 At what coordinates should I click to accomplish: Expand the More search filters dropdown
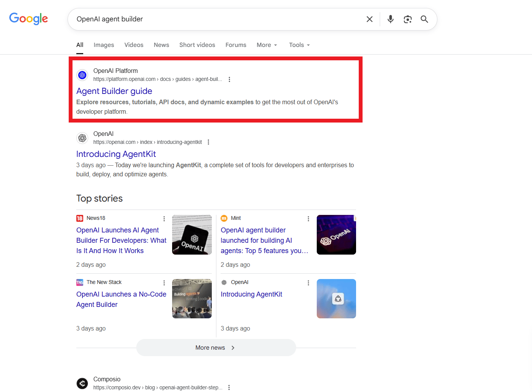point(267,45)
